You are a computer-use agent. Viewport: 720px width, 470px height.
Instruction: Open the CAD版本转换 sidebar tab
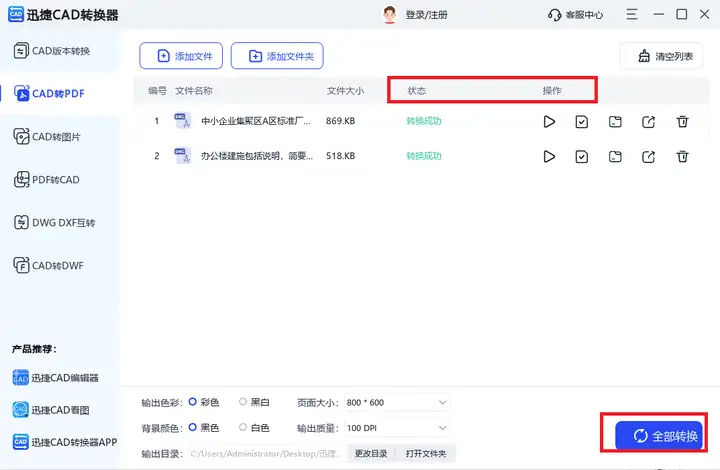click(60, 50)
